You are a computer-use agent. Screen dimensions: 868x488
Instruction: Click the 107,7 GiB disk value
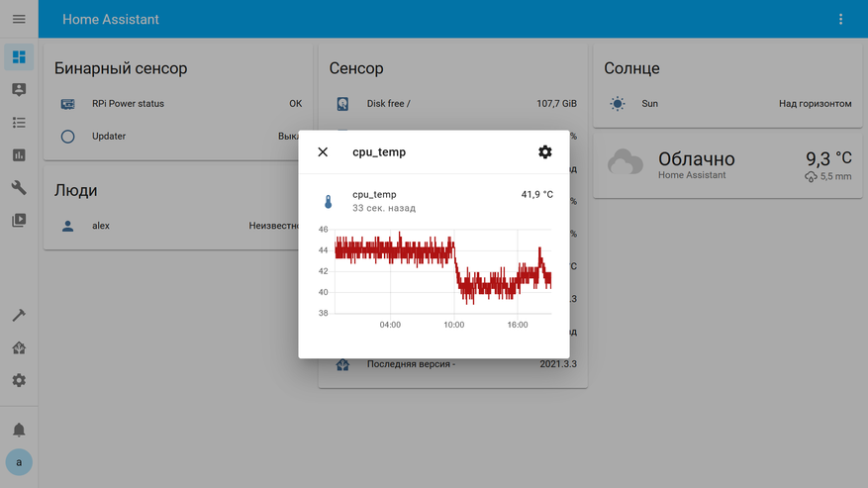coord(556,104)
